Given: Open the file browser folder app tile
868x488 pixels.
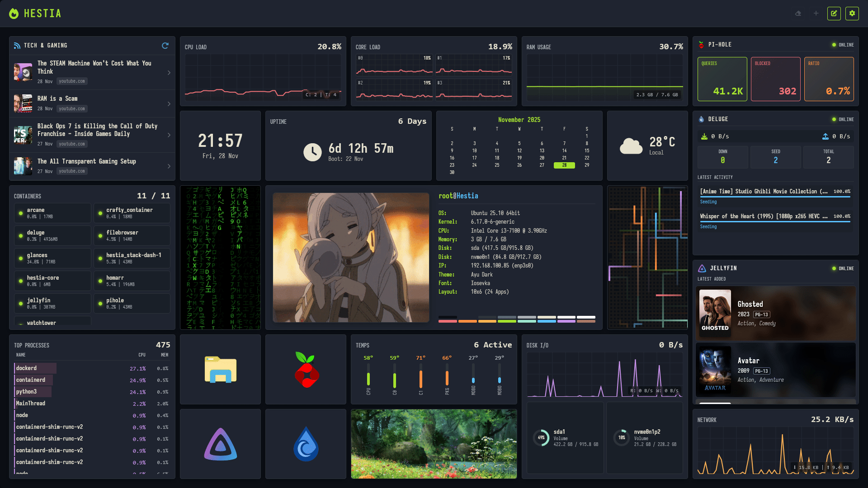Looking at the screenshot, I should [x=220, y=370].
